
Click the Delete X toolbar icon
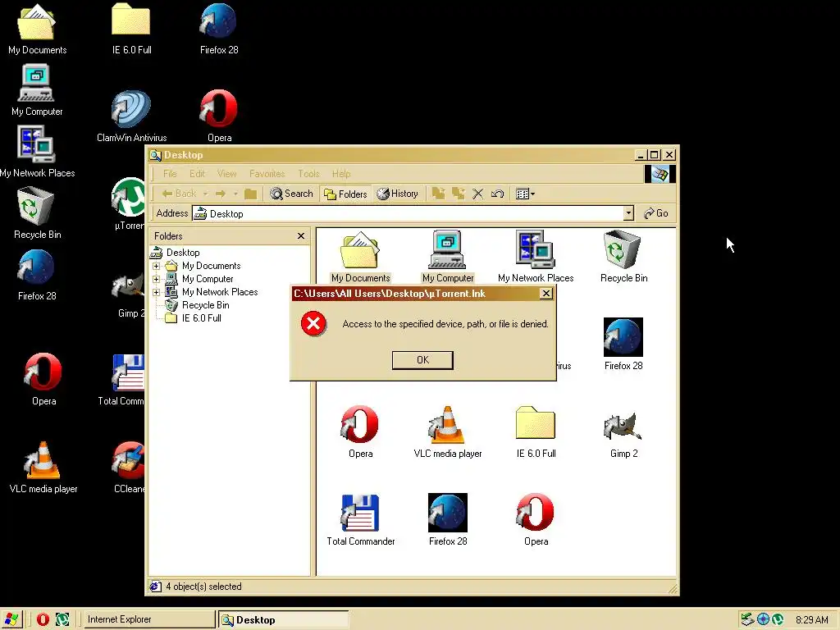coord(478,194)
